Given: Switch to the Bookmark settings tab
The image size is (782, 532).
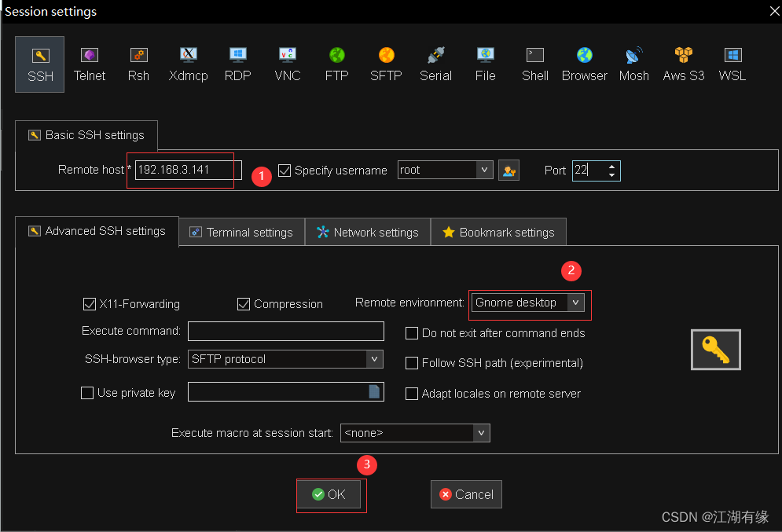Looking at the screenshot, I should (x=498, y=233).
